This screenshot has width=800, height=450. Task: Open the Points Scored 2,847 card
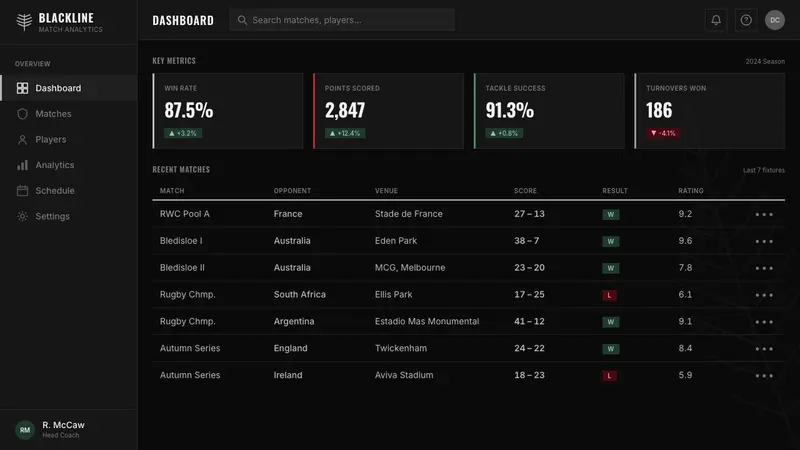(388, 111)
